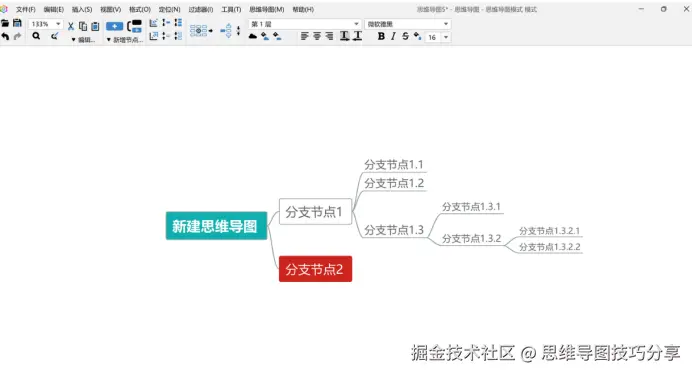
Task: Click the application logo icon
Action: click(4, 9)
